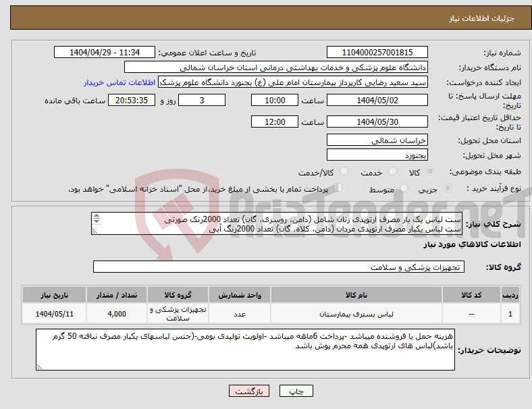Image resolution: width=532 pixels, height=409 pixels.
Task: Click the buyer organization name field
Action: click(x=276, y=67)
